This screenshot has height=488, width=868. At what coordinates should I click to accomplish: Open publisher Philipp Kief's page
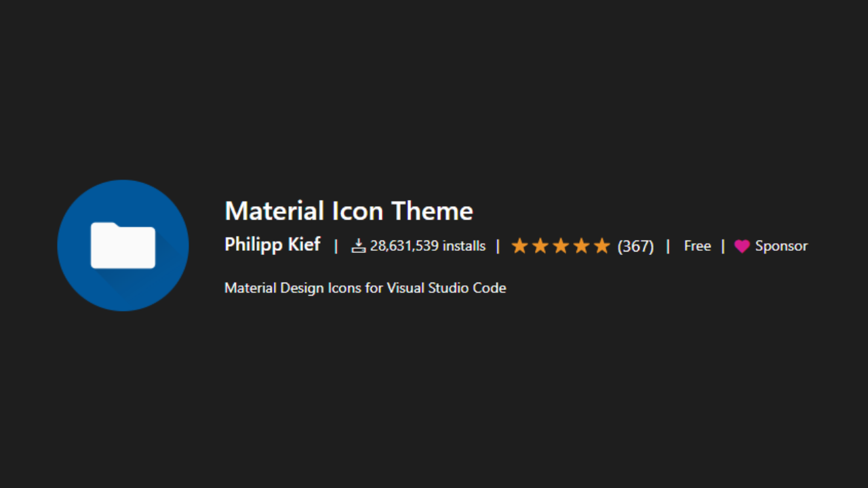272,245
